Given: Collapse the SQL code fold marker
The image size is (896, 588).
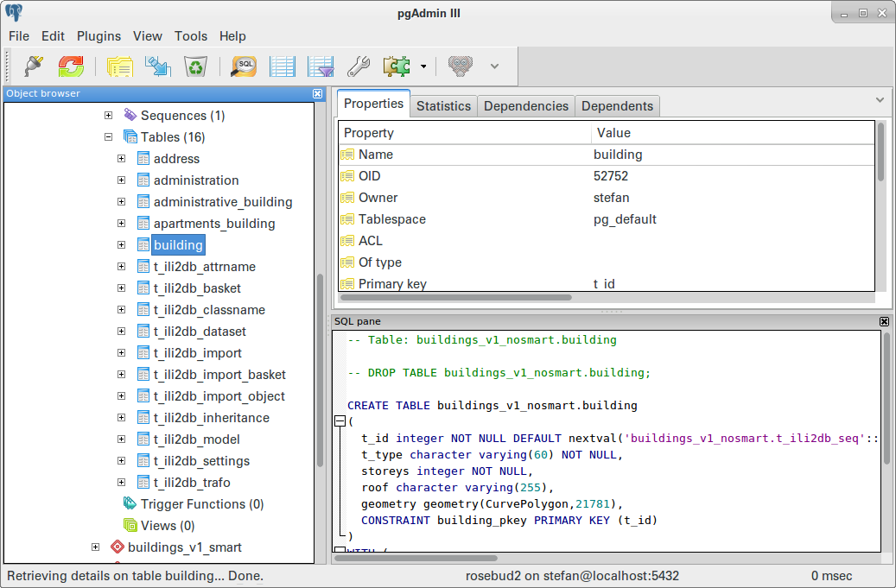Looking at the screenshot, I should click(340, 421).
